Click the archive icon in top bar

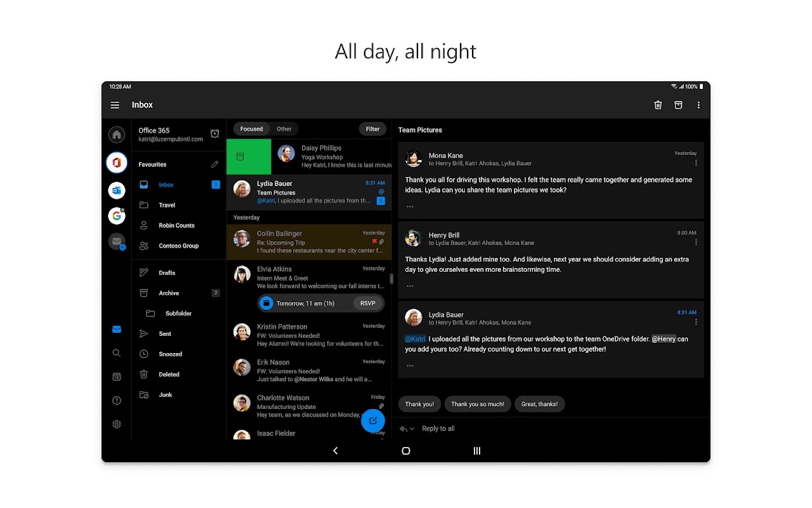coord(678,105)
